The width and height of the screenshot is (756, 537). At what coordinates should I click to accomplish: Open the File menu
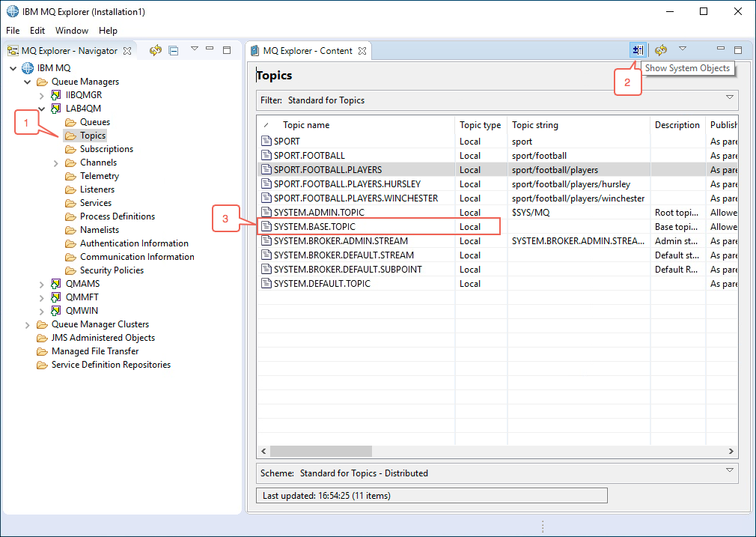pyautogui.click(x=13, y=31)
